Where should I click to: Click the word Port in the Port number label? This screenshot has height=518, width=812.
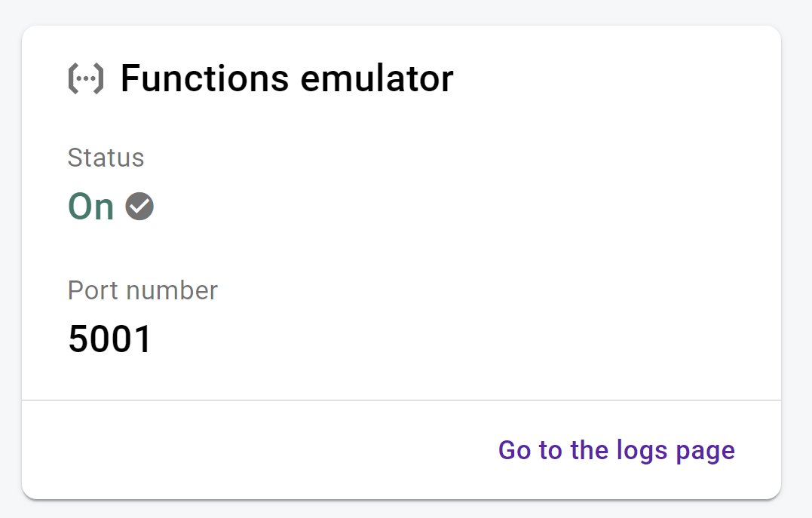pos(90,290)
